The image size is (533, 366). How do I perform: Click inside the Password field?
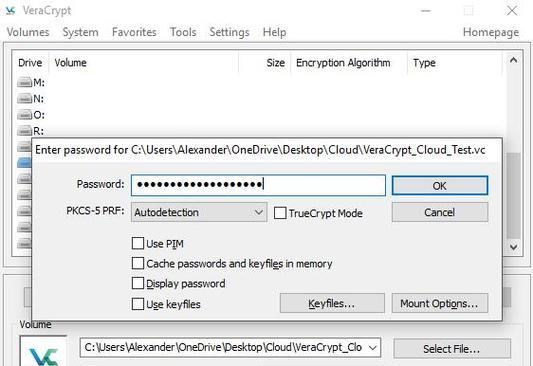[258, 185]
